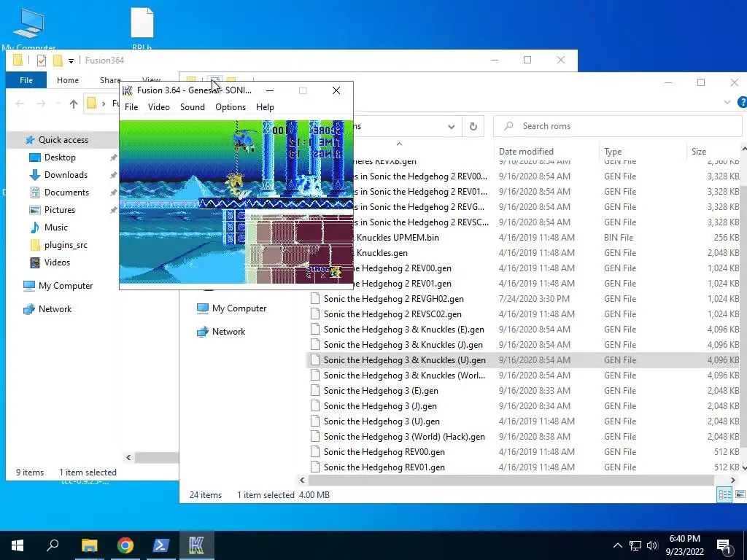Open the Windows Start menu
This screenshot has width=747, height=560.
pyautogui.click(x=18, y=545)
